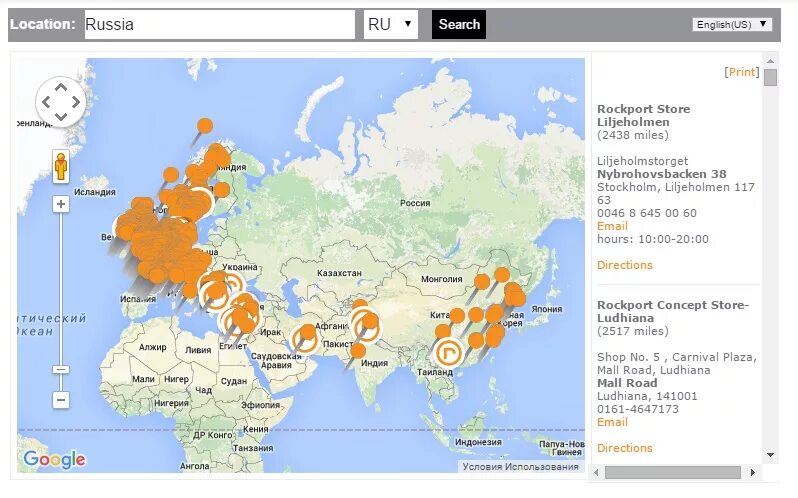
Task: Pan the map right with the arrow control
Action: pyautogui.click(x=76, y=102)
